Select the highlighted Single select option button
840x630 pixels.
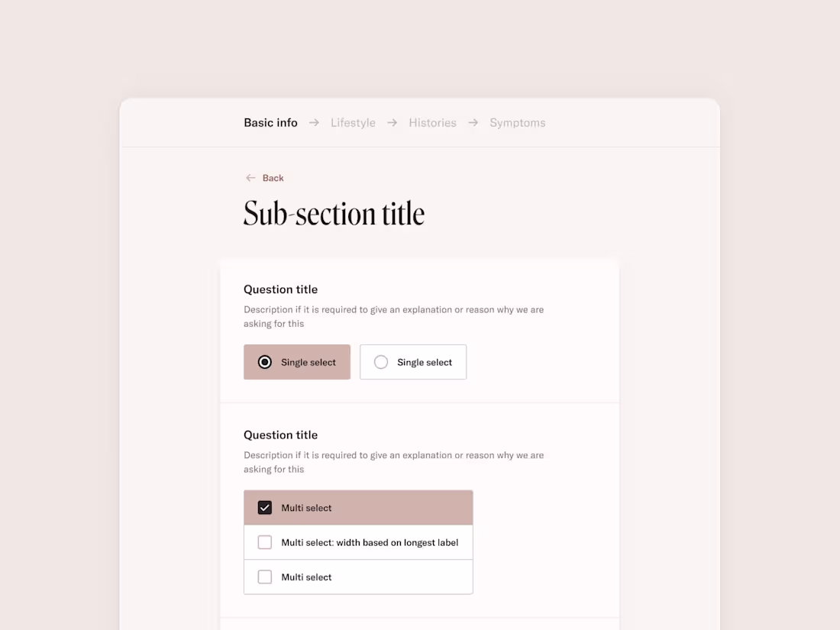coord(297,361)
